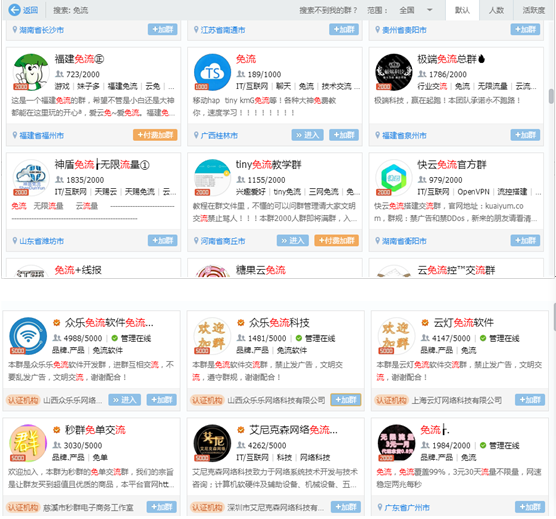Open the 全国 range selector

pyautogui.click(x=415, y=10)
